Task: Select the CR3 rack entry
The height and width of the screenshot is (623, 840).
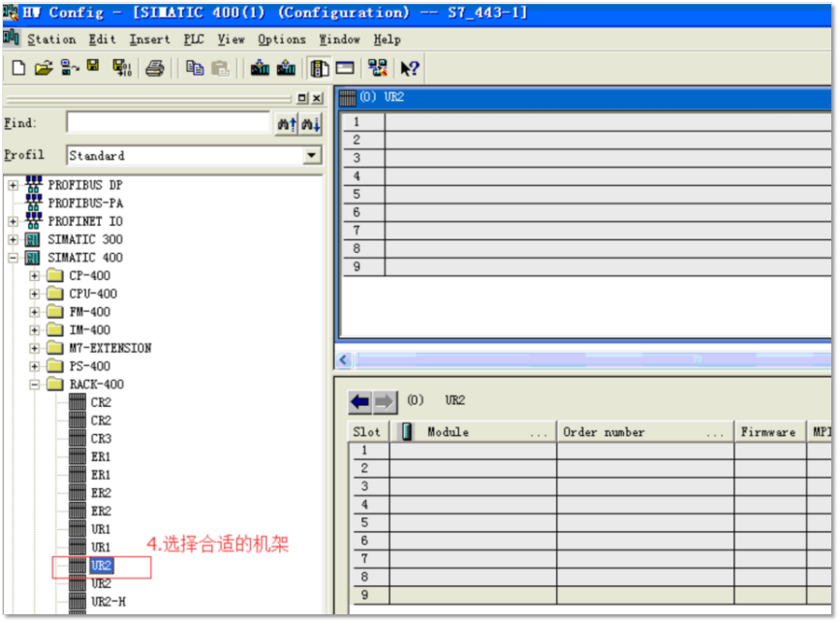Action: pos(101,439)
